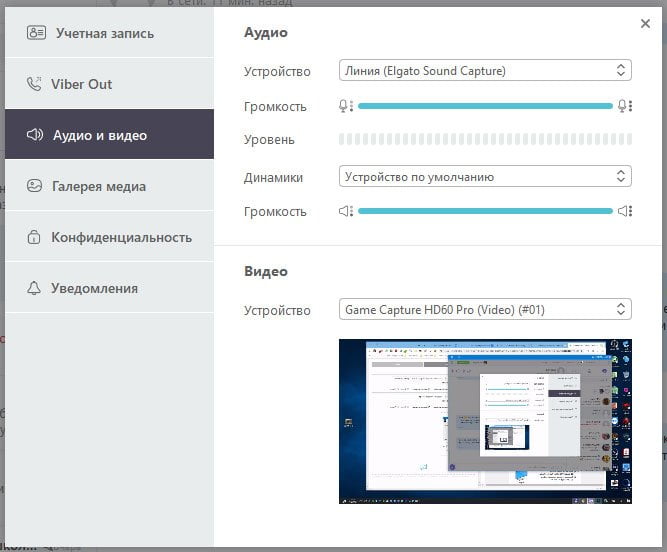Click the video preview thumbnail
667x552 pixels.
click(x=485, y=421)
